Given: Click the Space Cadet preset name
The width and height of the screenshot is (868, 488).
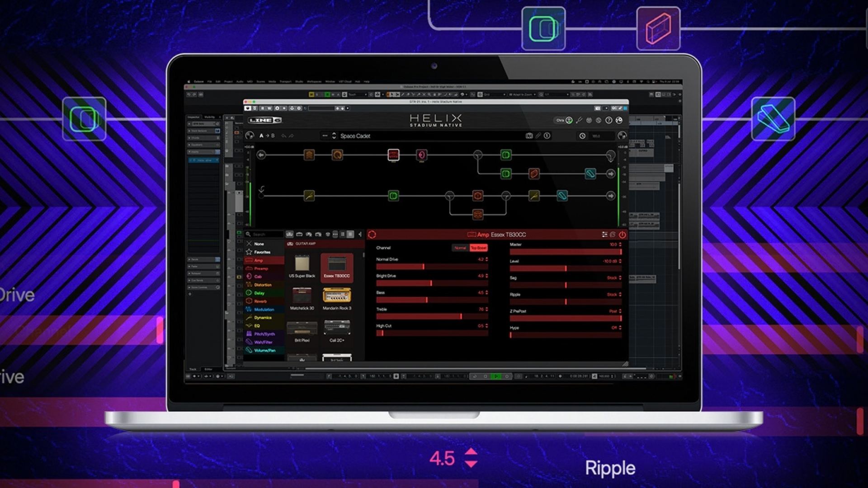Looking at the screenshot, I should pyautogui.click(x=355, y=136).
